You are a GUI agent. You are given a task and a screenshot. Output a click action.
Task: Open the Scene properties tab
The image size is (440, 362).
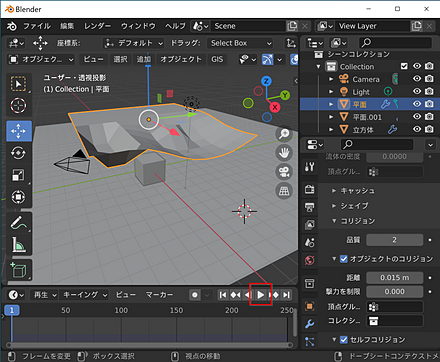(309, 242)
